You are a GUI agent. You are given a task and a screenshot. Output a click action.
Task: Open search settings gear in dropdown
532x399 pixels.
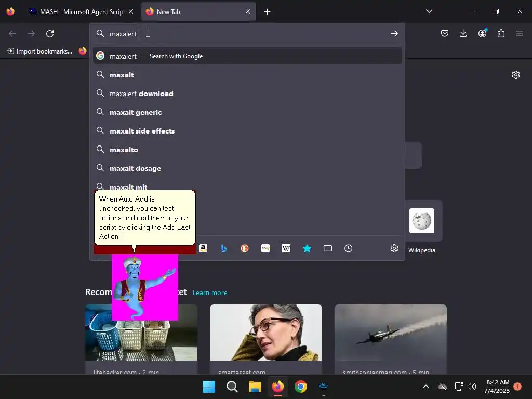click(394, 248)
